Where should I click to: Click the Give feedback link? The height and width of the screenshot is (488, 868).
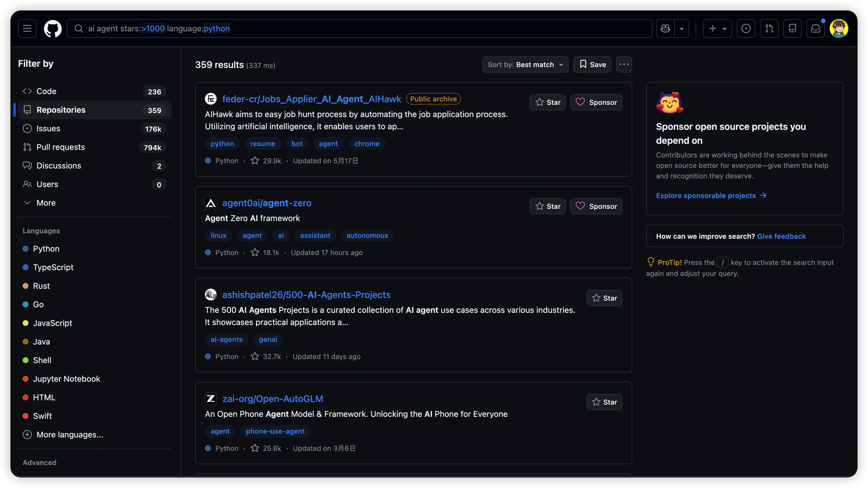[x=781, y=236]
